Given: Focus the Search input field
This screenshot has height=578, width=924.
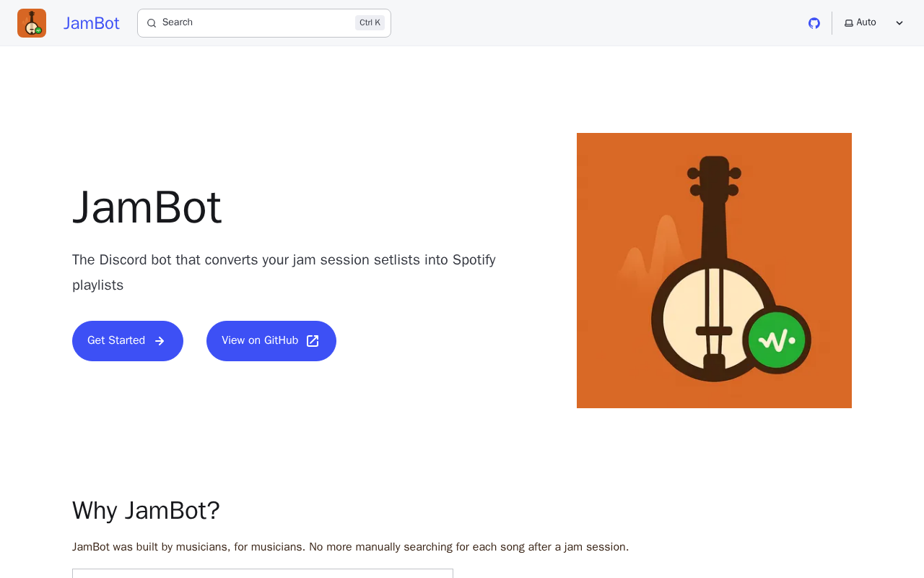Looking at the screenshot, I should 264,23.
